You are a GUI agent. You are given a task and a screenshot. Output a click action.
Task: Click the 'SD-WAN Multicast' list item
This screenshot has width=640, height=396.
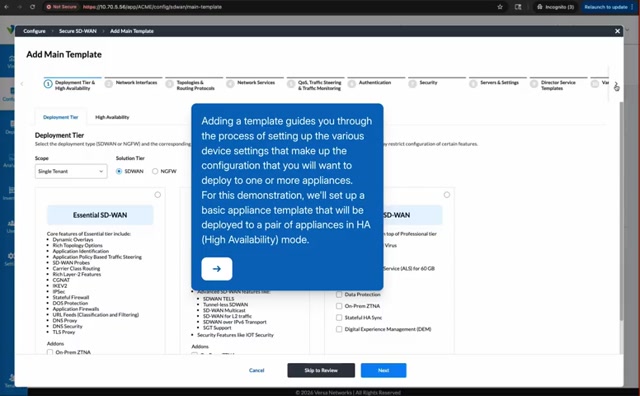[x=224, y=310]
